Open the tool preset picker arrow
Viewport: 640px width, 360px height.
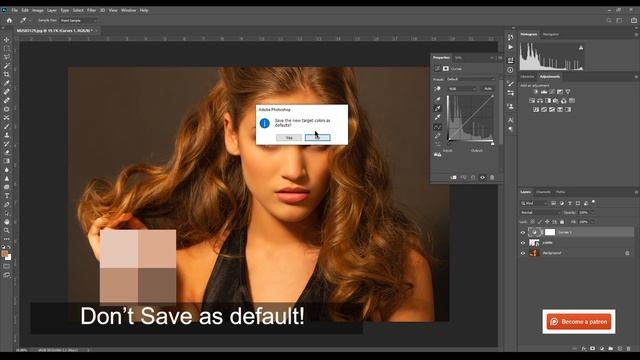tap(30, 20)
